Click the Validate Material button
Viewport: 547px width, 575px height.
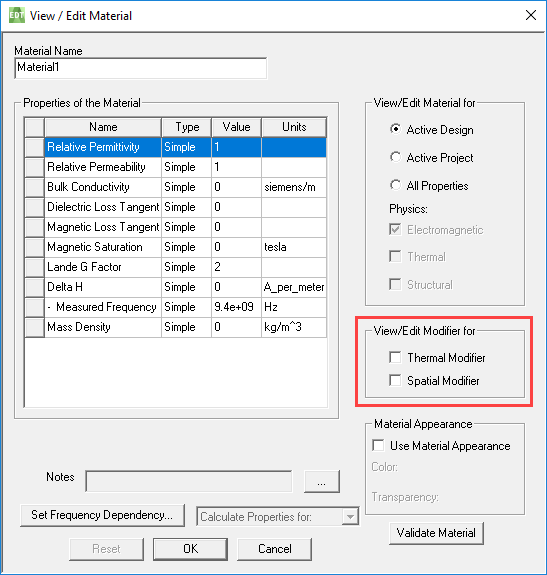click(436, 533)
